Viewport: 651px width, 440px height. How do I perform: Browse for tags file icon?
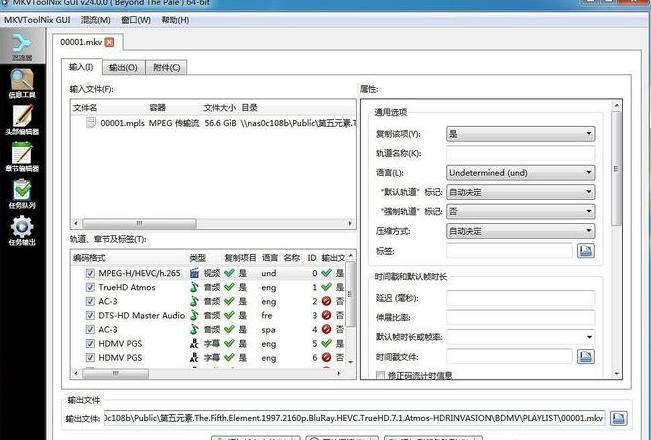pos(585,250)
